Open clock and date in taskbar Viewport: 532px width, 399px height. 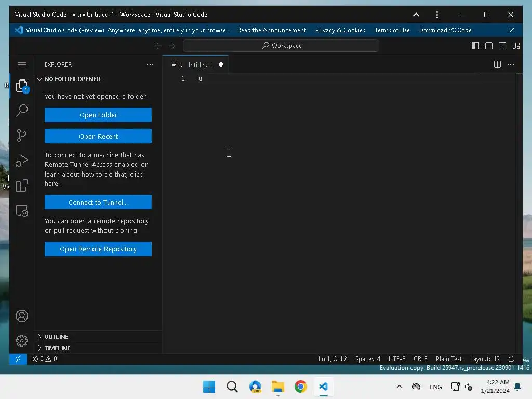tap(495, 387)
